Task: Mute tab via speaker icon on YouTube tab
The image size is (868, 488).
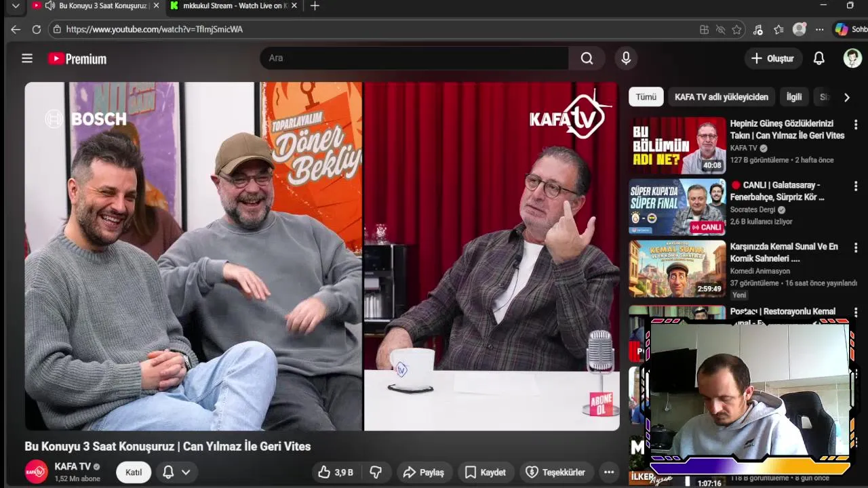Action: [50, 5]
